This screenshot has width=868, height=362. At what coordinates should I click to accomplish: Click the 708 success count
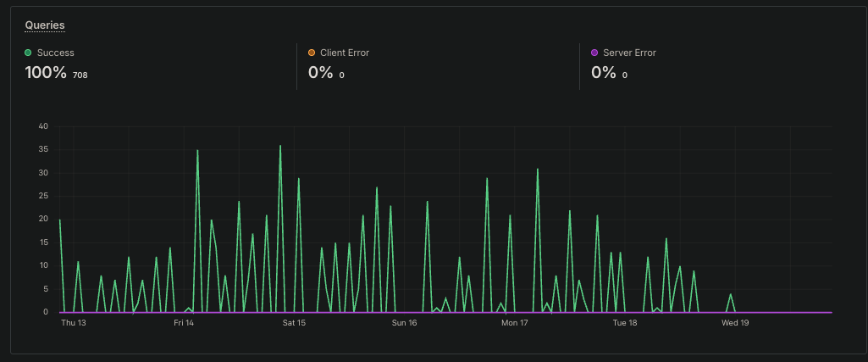80,75
